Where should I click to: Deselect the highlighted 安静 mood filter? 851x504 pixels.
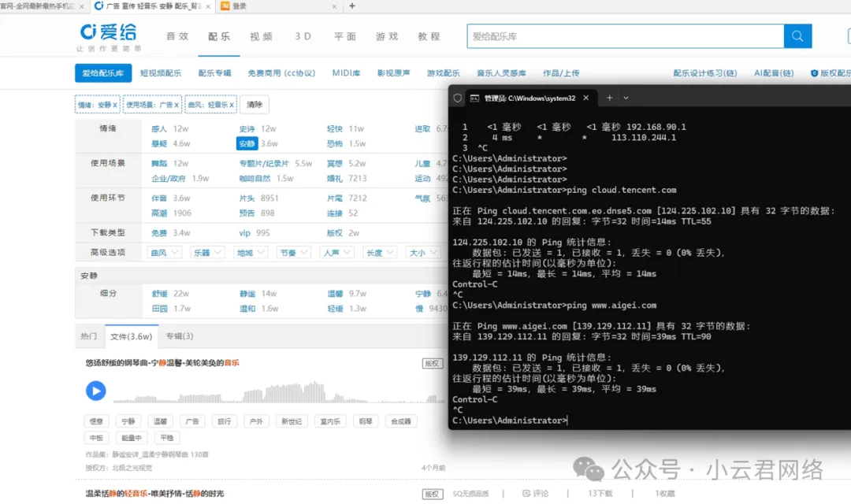pyautogui.click(x=247, y=143)
